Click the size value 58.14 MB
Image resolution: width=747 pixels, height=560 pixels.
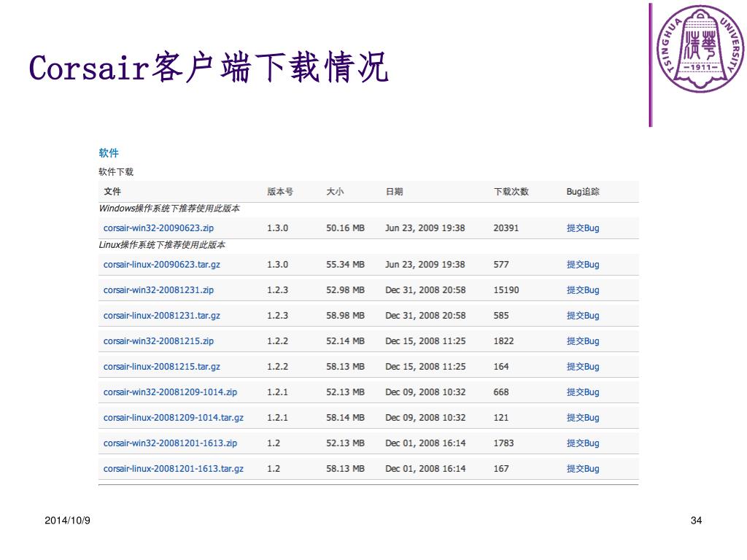coord(345,418)
